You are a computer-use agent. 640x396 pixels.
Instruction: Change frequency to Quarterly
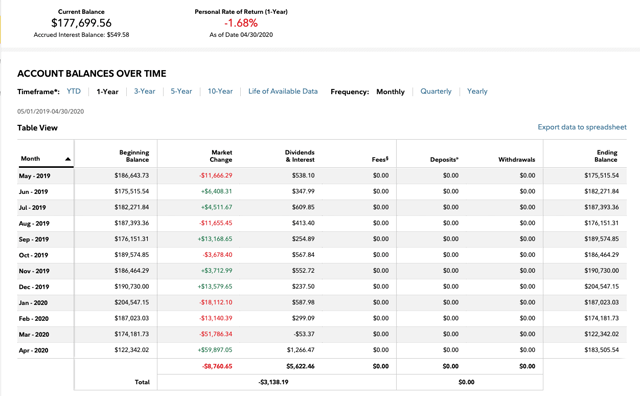tap(436, 91)
